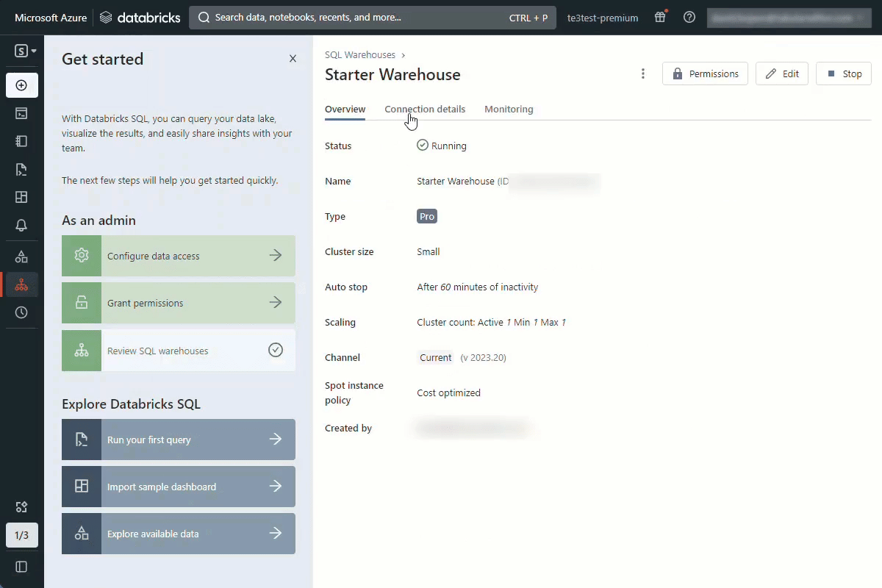Viewport: 882px width, 588px height.
Task: Click the sidebar icon above the 1/3 button
Action: (22, 507)
